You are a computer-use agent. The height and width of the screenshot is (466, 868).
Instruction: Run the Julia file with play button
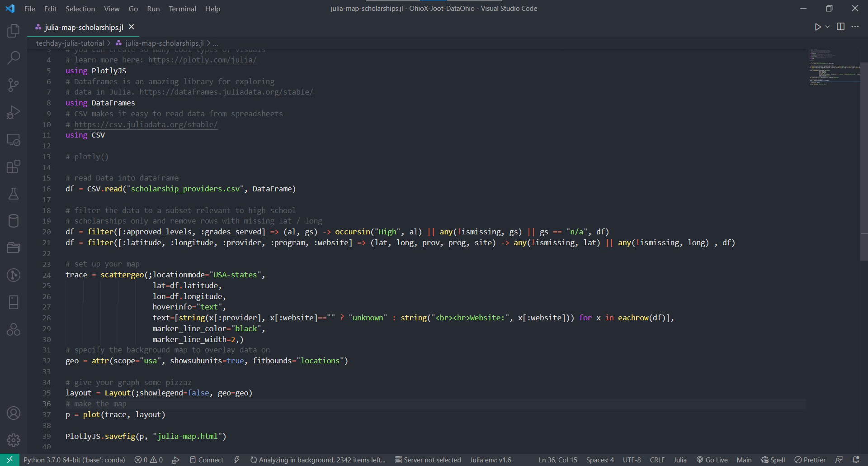click(x=817, y=27)
